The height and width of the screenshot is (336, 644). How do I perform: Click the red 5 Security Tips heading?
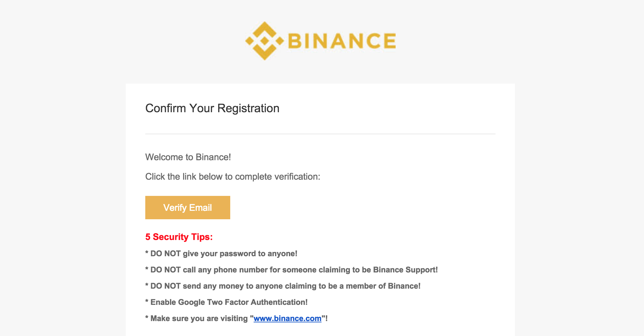(179, 237)
